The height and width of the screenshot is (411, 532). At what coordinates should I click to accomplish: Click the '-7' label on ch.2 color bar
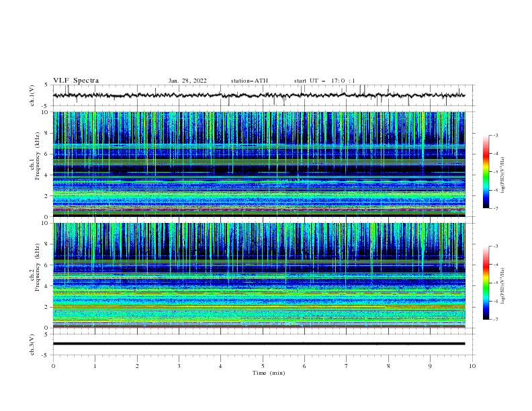pos(495,320)
